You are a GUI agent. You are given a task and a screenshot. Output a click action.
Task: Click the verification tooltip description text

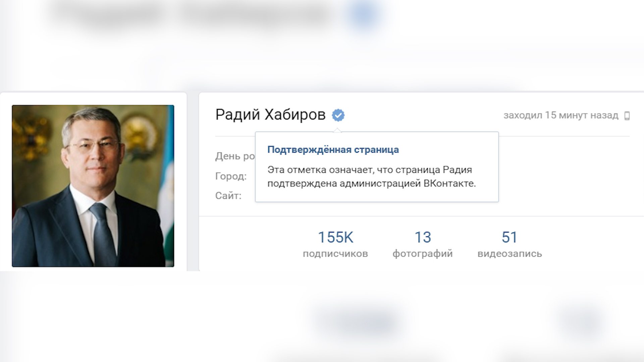(x=372, y=177)
